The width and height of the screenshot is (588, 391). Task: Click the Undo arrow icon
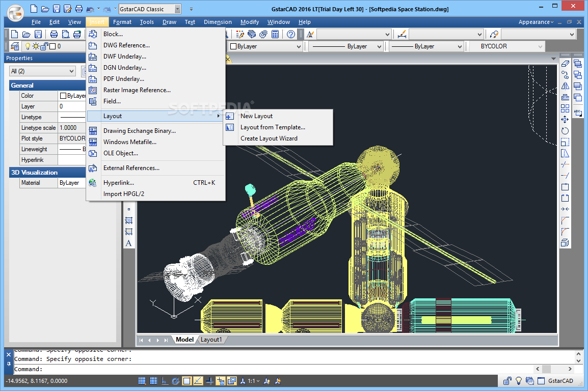point(90,9)
